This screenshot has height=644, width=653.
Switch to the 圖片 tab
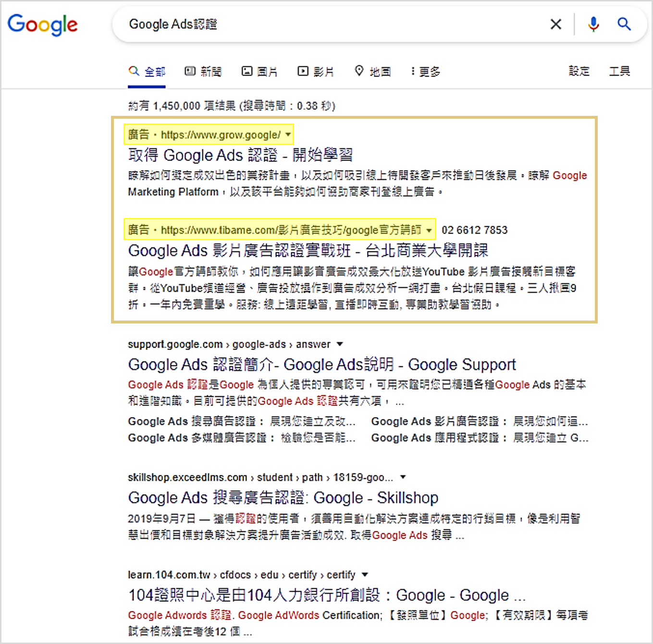point(259,72)
